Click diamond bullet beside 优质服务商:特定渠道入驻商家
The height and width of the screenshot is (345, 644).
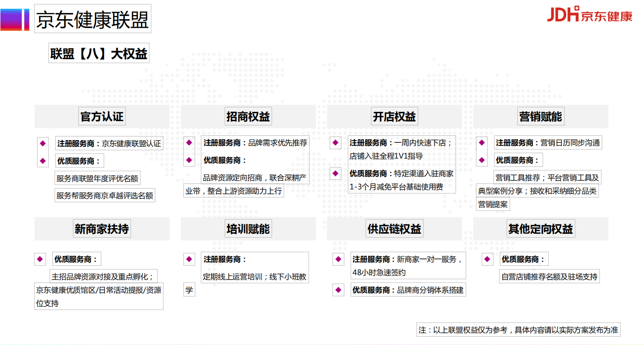(x=336, y=174)
